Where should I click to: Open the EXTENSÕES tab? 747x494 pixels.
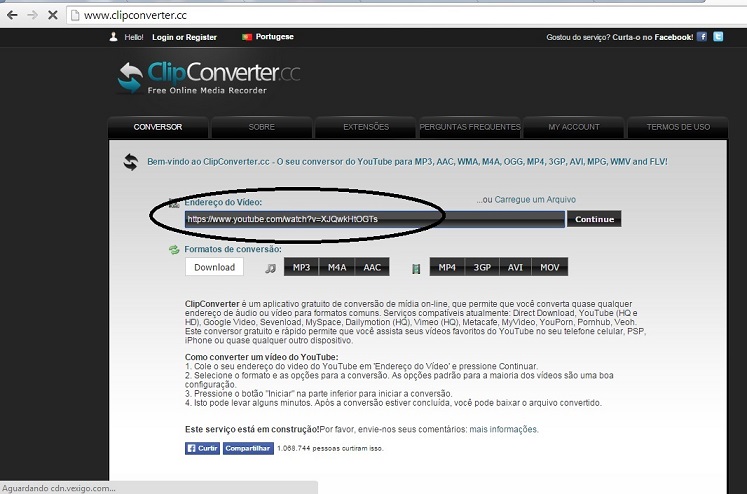coord(366,127)
